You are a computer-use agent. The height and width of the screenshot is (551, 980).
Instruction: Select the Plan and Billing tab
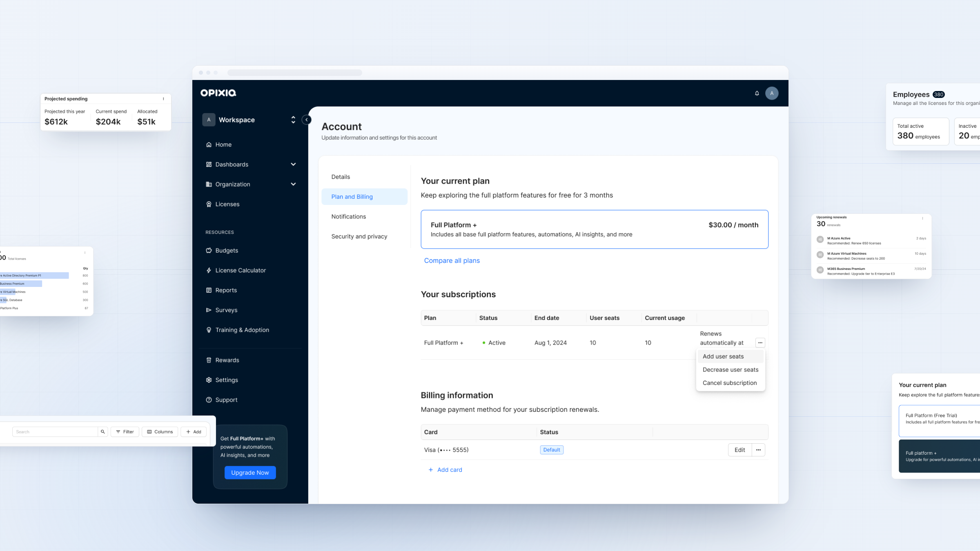point(364,197)
